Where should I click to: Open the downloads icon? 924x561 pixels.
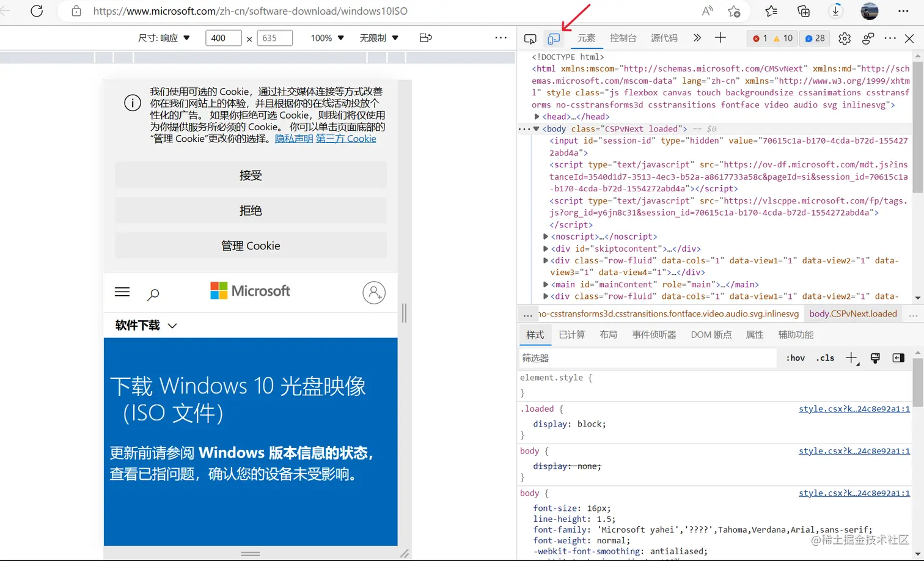coord(835,11)
